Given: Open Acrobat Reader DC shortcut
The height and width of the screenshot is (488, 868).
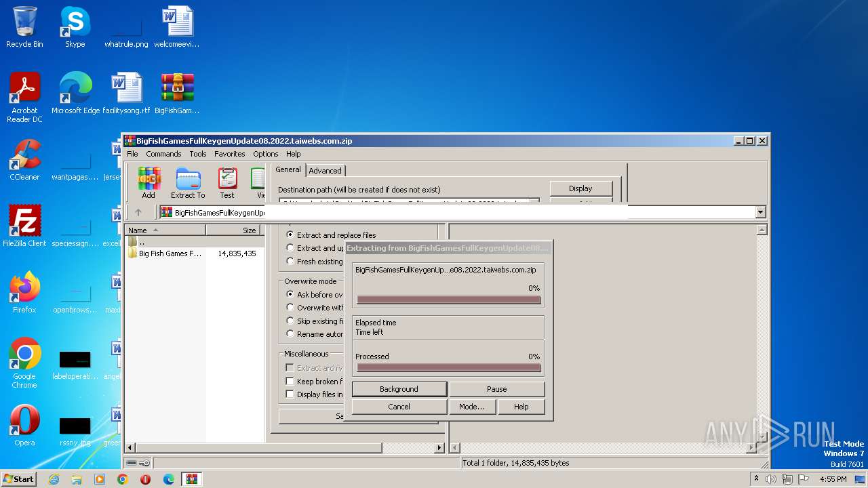Looking at the screenshot, I should coord(24,98).
